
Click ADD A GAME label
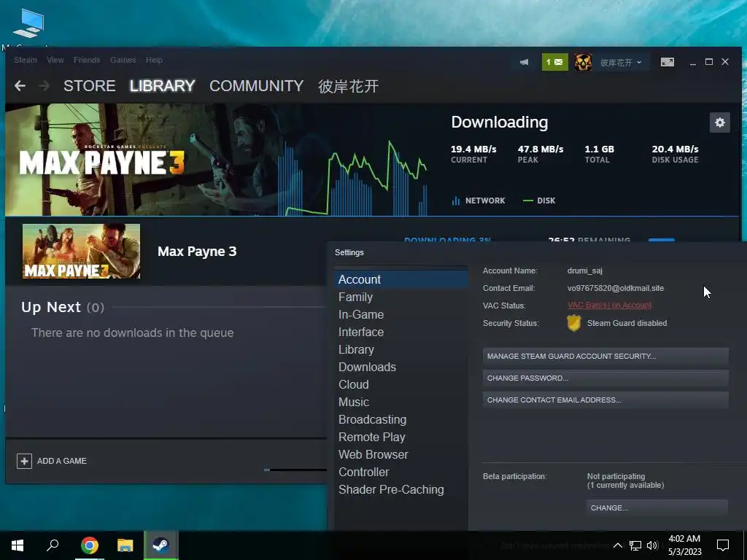62,461
